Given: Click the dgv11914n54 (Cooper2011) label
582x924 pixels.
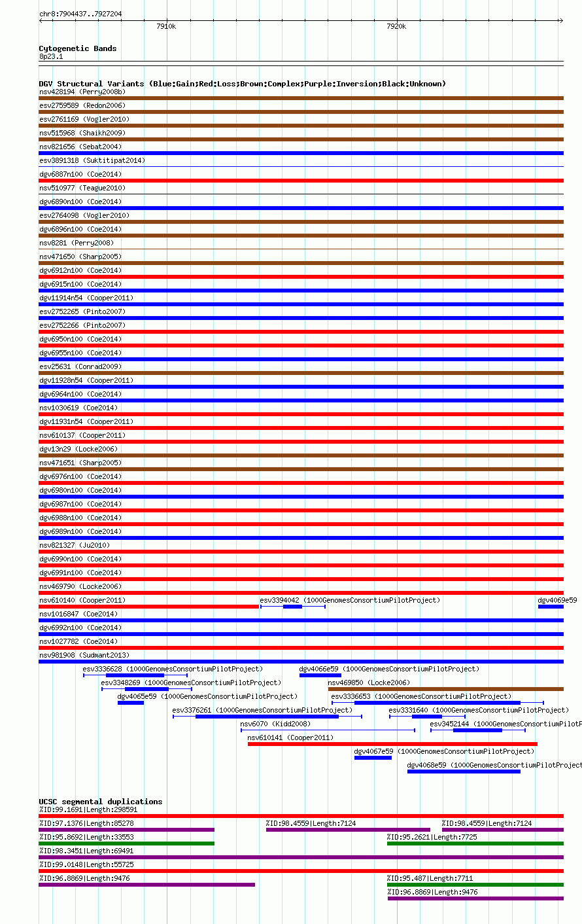Looking at the screenshot, I should (86, 298).
